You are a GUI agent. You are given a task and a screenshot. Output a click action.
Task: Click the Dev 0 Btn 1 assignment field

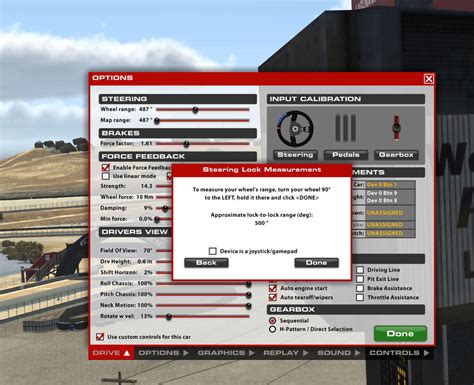click(x=390, y=184)
